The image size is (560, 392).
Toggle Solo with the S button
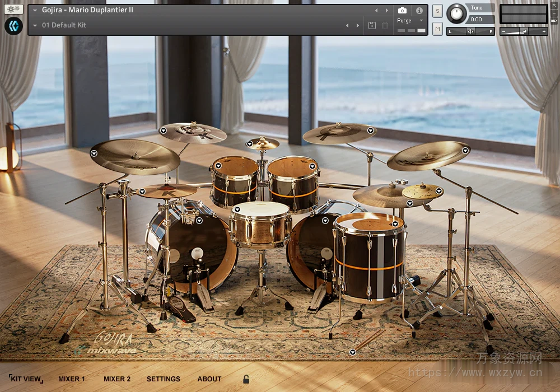(x=437, y=11)
